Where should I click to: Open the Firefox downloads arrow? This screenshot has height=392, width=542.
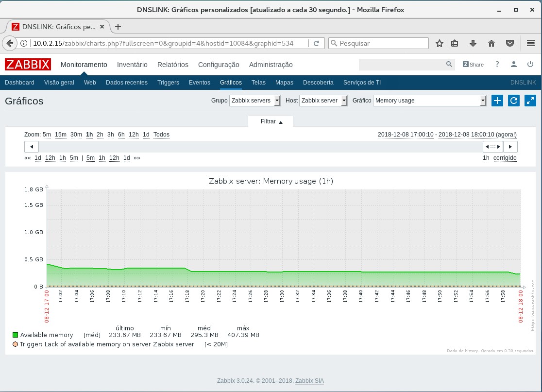point(473,43)
